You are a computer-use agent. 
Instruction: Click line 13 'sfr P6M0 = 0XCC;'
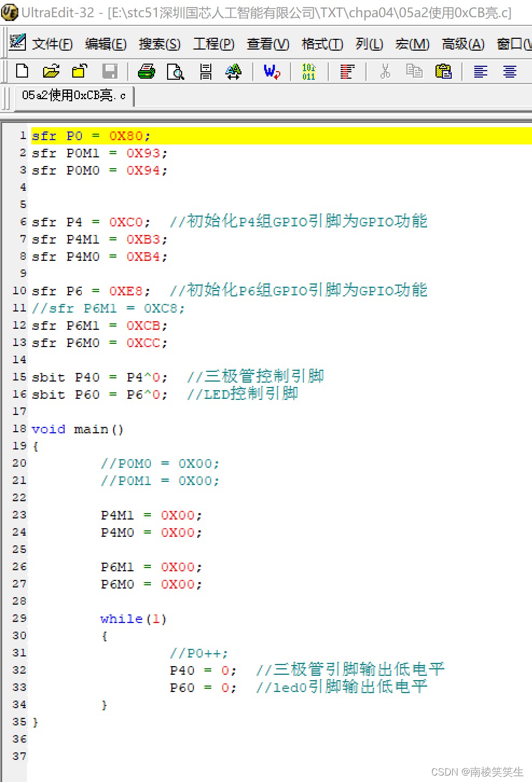click(100, 343)
